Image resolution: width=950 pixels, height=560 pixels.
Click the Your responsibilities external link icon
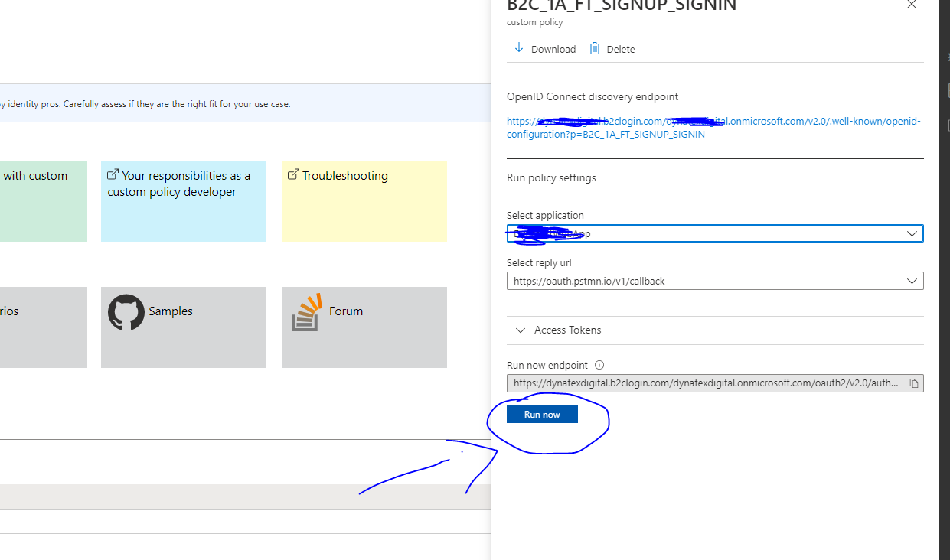[x=113, y=175]
